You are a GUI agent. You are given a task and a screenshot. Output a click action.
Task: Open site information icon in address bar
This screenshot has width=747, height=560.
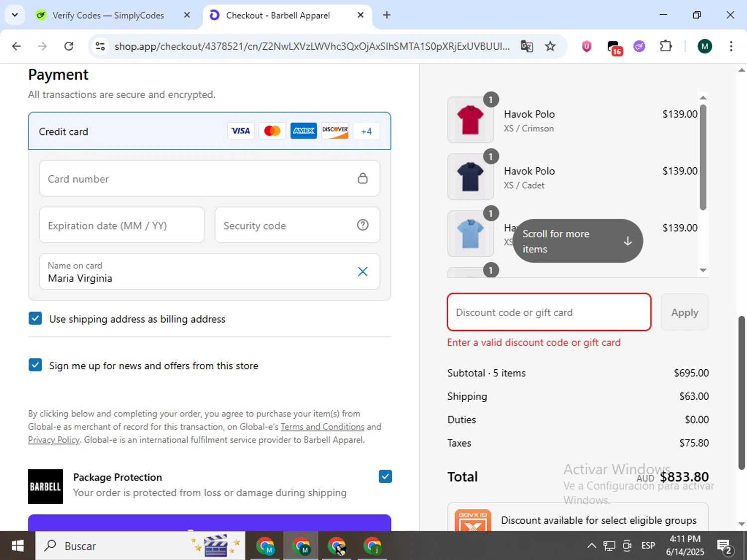click(x=100, y=46)
